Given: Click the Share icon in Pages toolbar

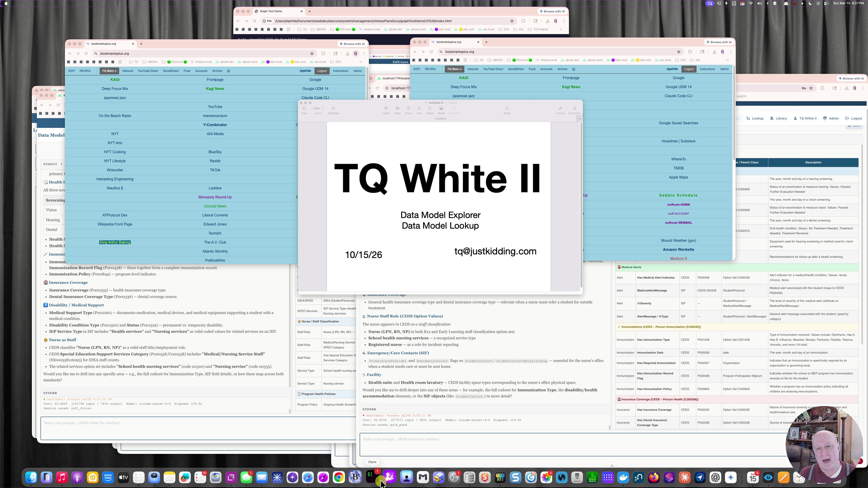Looking at the screenshot, I should pos(507,110).
